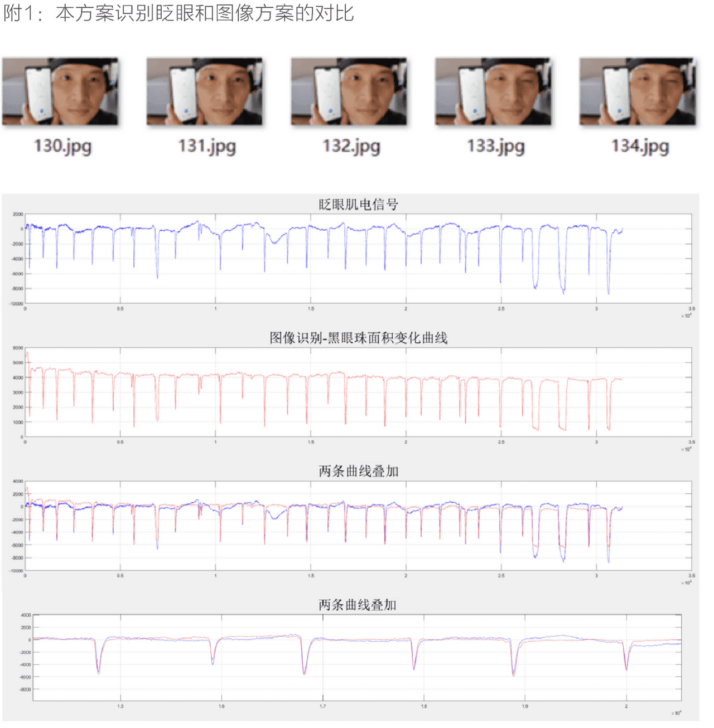Open the 130.jpg image thumbnail
Image resolution: width=714 pixels, height=728 pixels.
pyautogui.click(x=60, y=91)
